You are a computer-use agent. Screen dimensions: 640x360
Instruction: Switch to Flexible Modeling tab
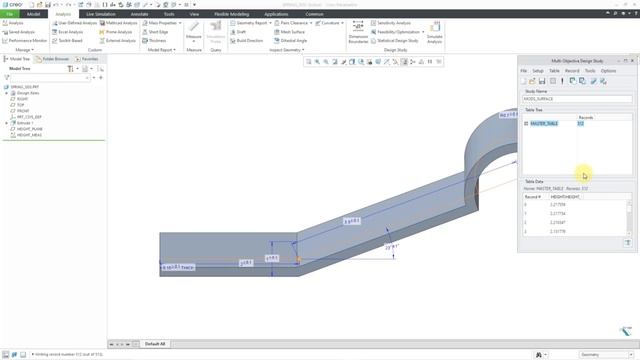pos(231,14)
